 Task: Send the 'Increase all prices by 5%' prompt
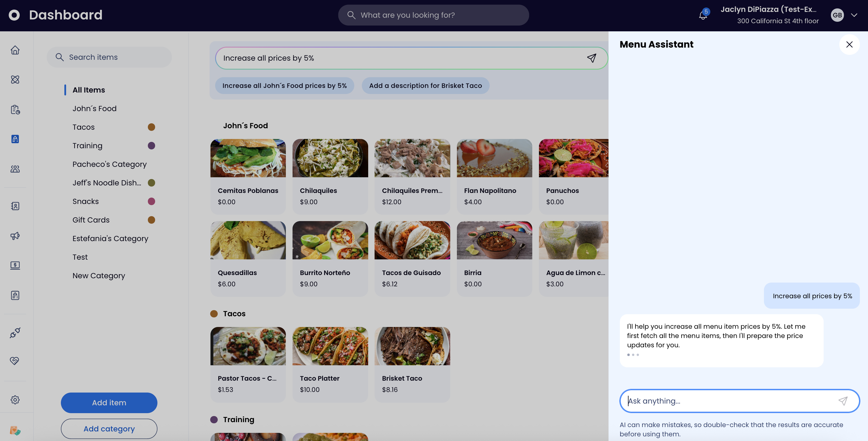click(x=592, y=58)
